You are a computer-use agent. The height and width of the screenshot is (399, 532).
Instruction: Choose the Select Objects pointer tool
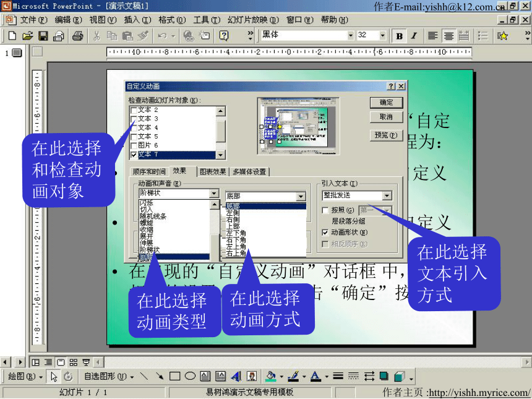(x=54, y=376)
